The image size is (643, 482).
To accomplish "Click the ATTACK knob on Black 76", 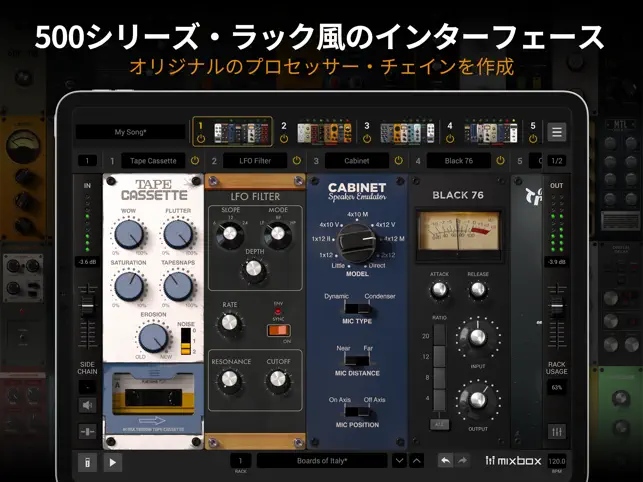I will (439, 290).
